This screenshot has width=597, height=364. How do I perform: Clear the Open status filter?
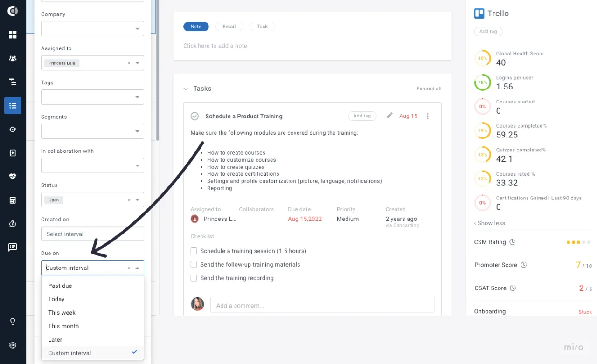[x=129, y=200]
